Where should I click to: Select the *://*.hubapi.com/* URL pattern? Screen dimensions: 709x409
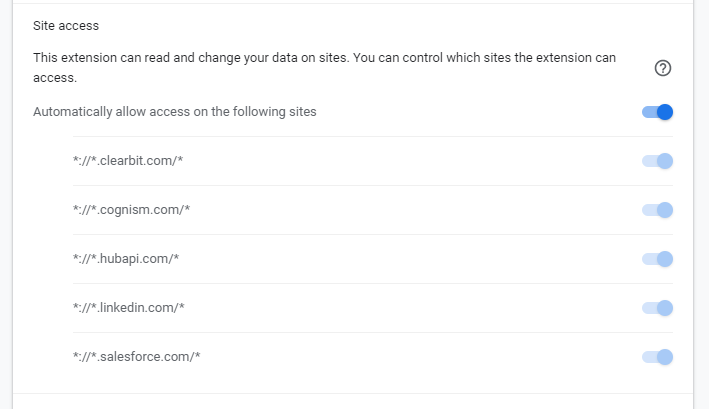[126, 259]
